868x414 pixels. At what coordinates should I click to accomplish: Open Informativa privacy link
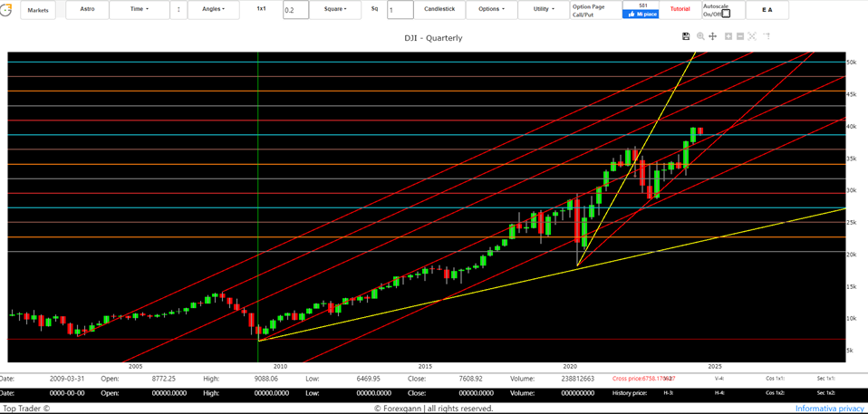(829, 409)
